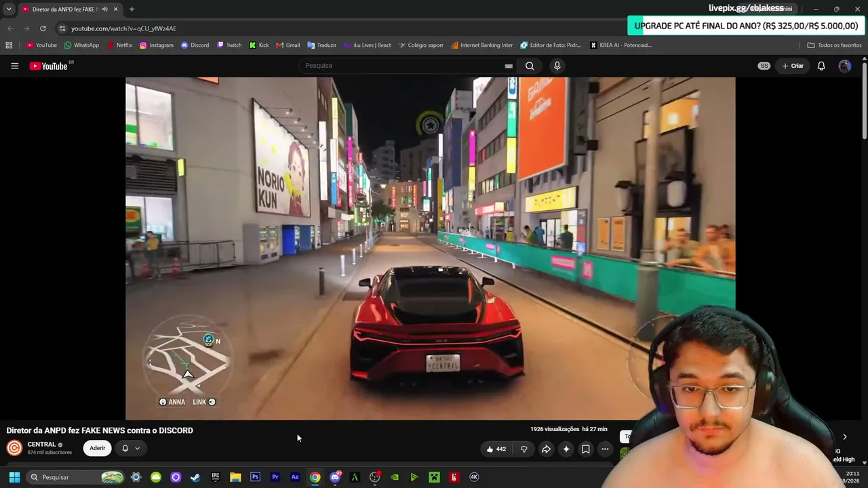Click the video title 'Diretor da ANPD fez FAKE NEWS contra o DISCORD'
868x488 pixels.
click(100, 430)
